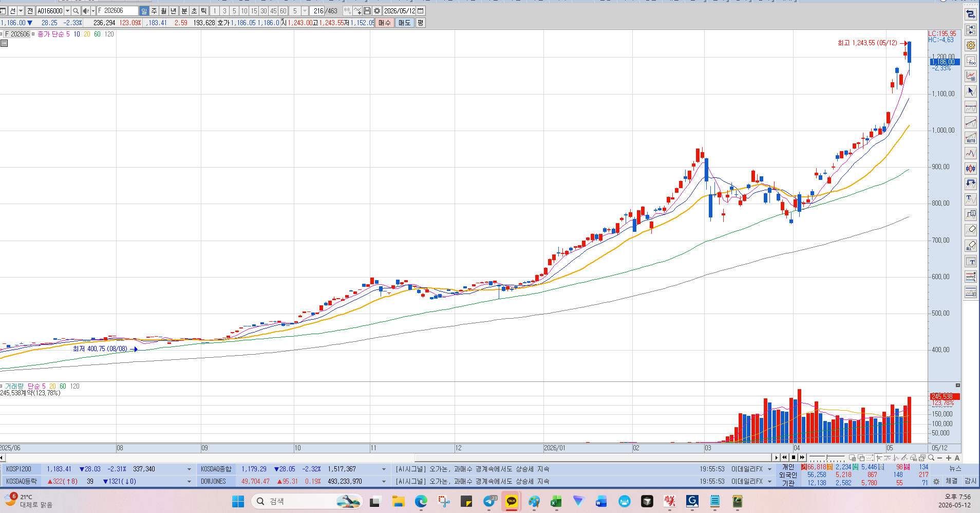Click the letter A font icon below chart

click(x=957, y=457)
